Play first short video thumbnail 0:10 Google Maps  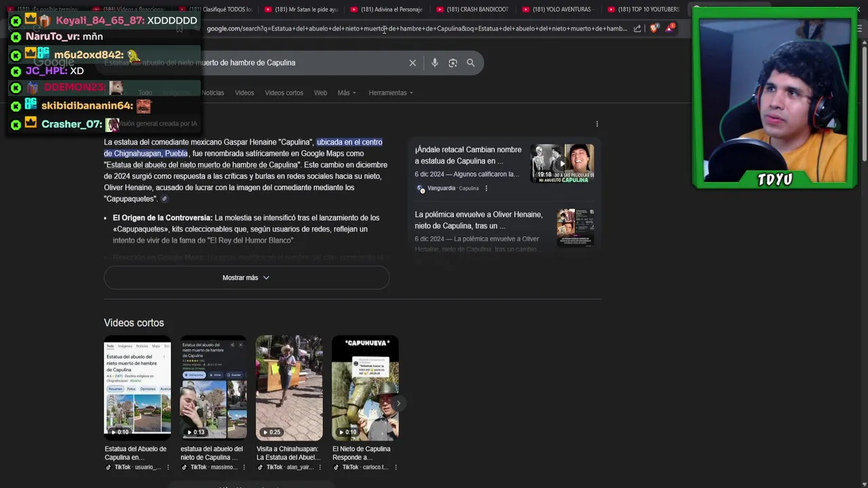pyautogui.click(x=137, y=388)
